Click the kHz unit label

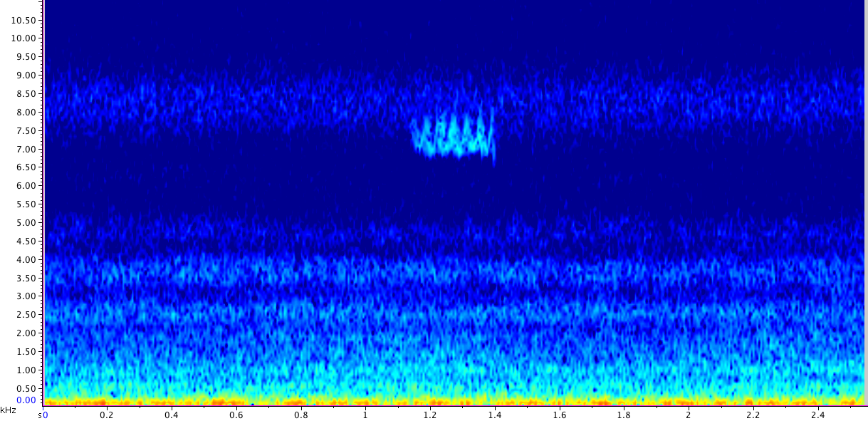pos(9,410)
